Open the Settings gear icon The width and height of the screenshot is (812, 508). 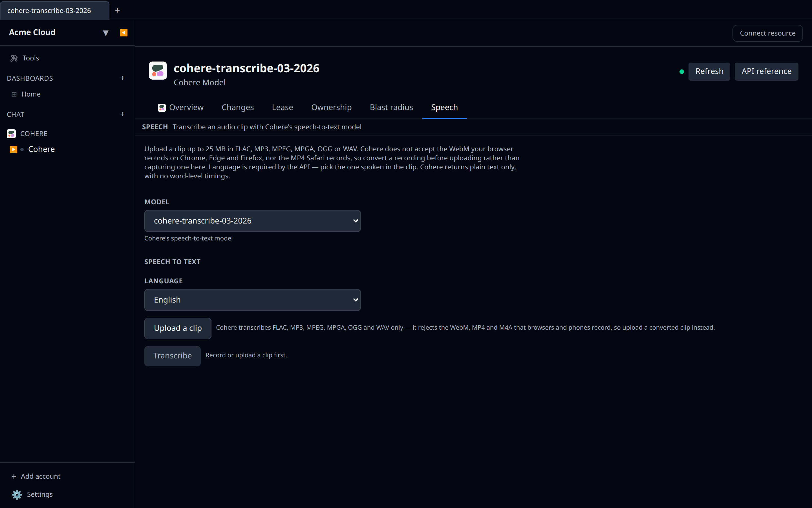[x=17, y=494]
